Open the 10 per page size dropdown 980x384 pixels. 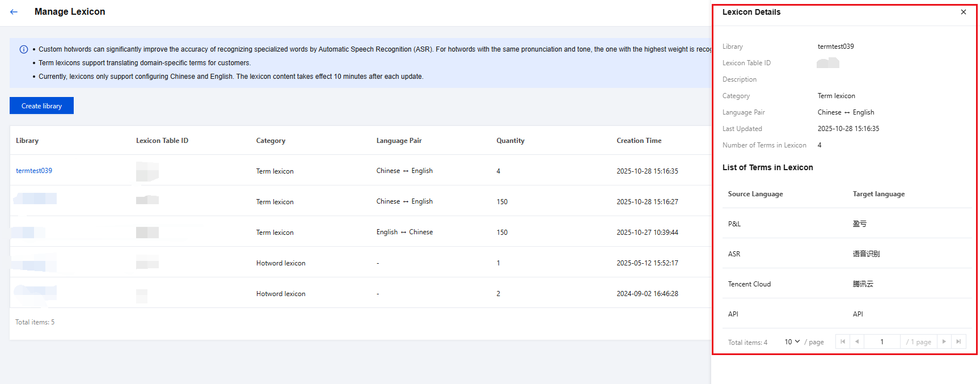[x=792, y=341]
